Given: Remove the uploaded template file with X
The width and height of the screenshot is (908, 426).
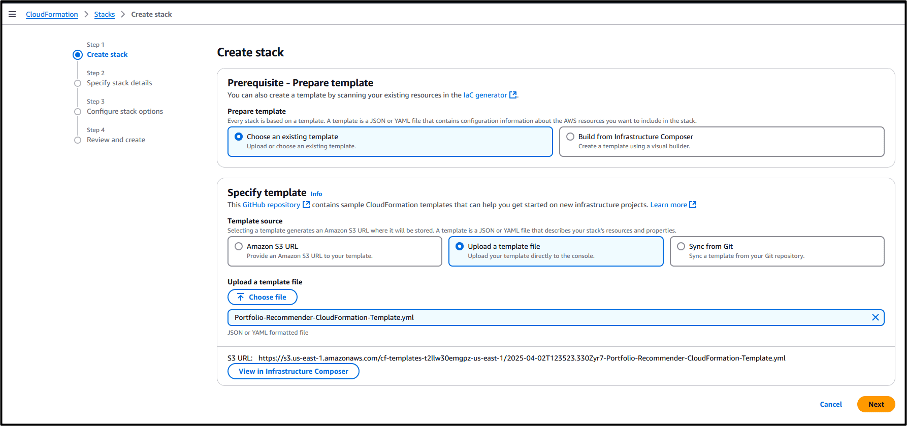Looking at the screenshot, I should (875, 317).
